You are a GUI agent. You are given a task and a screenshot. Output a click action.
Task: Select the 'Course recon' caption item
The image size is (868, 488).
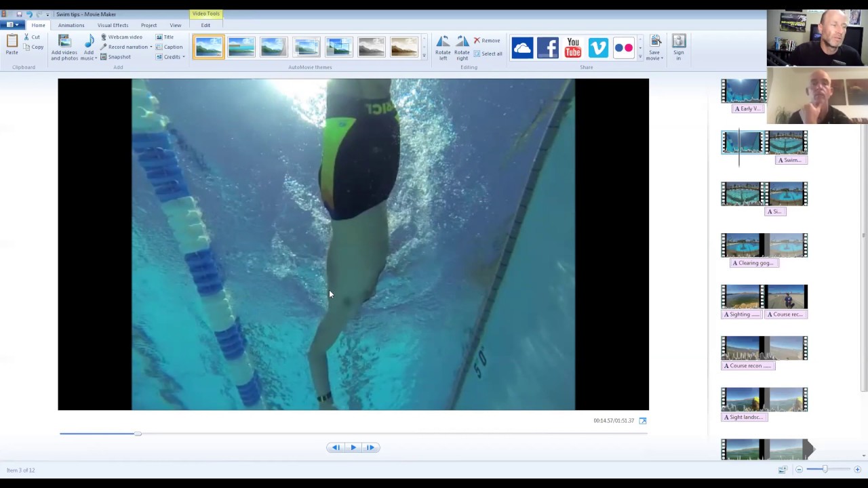click(x=748, y=366)
